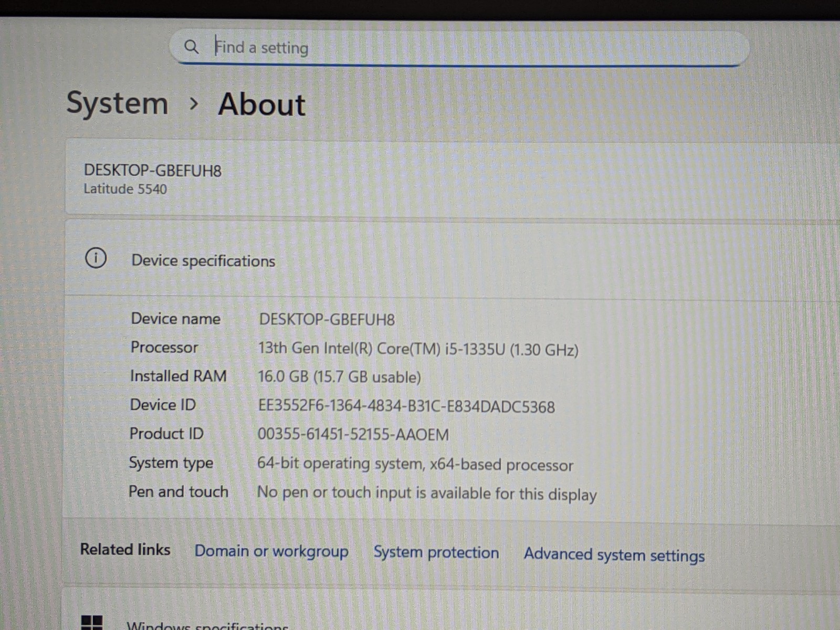Select Product ID value 00355-61451-52155-AAOEM
This screenshot has height=630, width=840.
353,435
